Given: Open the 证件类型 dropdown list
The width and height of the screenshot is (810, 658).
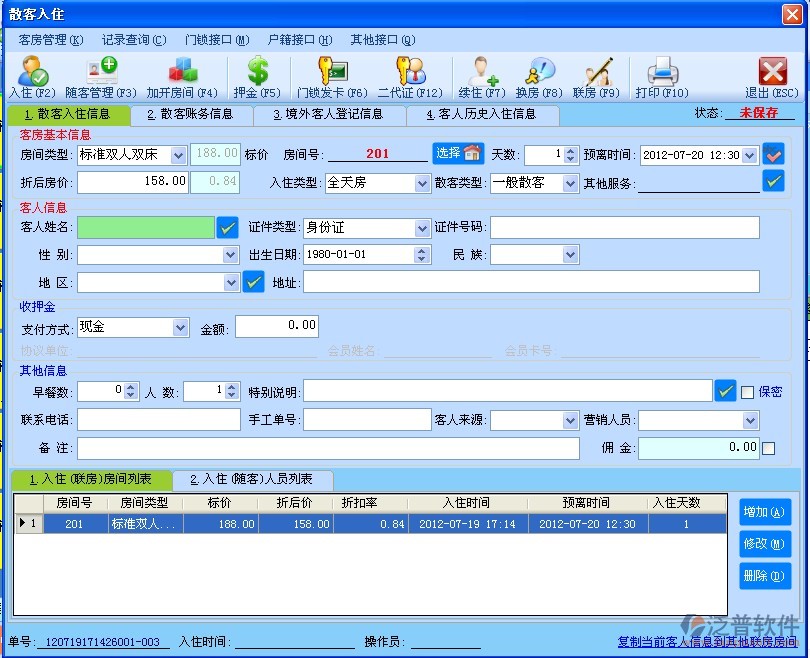Looking at the screenshot, I should (x=422, y=228).
